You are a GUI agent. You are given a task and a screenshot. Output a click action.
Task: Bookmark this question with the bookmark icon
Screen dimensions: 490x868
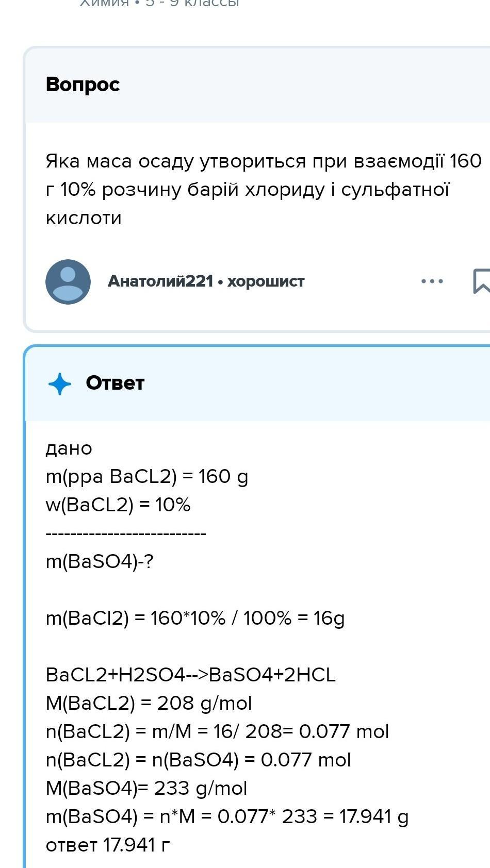482,281
